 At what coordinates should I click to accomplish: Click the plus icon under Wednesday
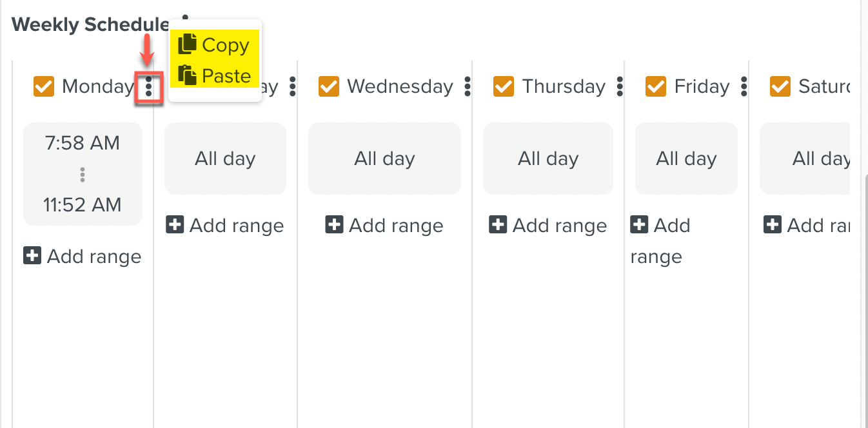pos(334,225)
